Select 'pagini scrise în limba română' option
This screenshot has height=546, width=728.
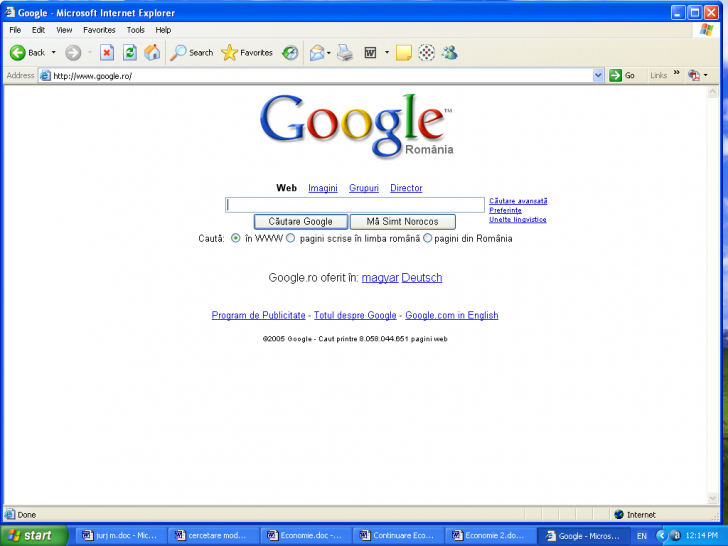click(x=291, y=238)
